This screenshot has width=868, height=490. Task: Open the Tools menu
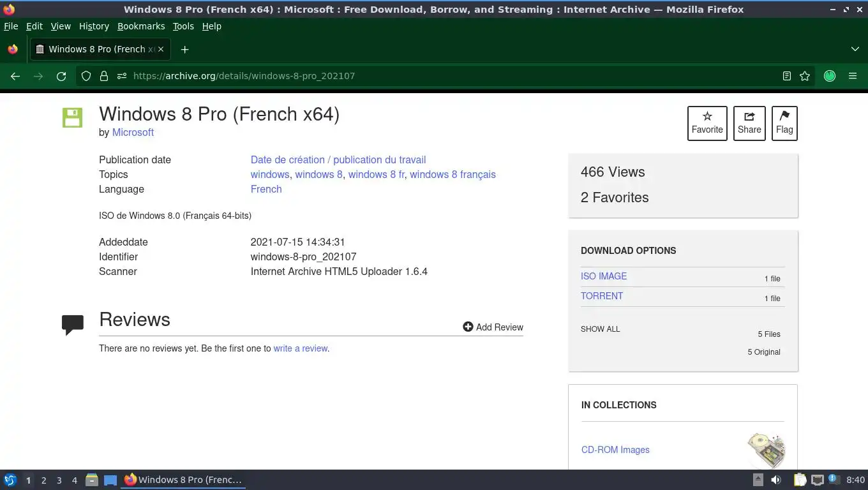pyautogui.click(x=183, y=26)
